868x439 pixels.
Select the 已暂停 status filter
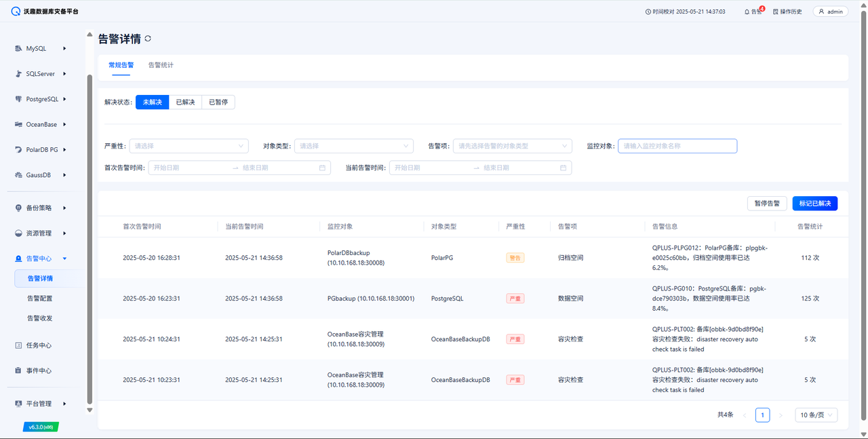[218, 102]
